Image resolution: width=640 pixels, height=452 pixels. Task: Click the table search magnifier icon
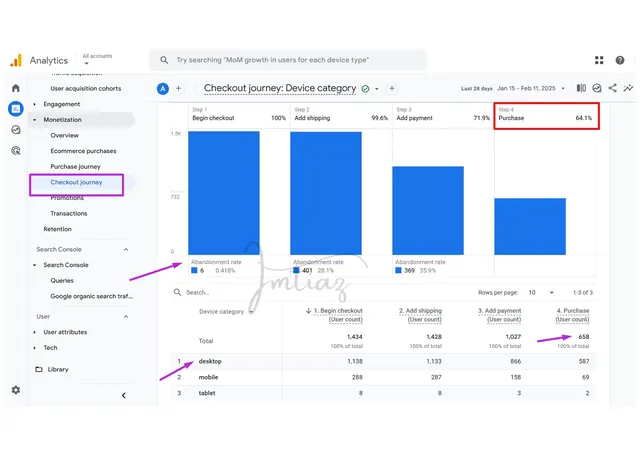pos(177,292)
